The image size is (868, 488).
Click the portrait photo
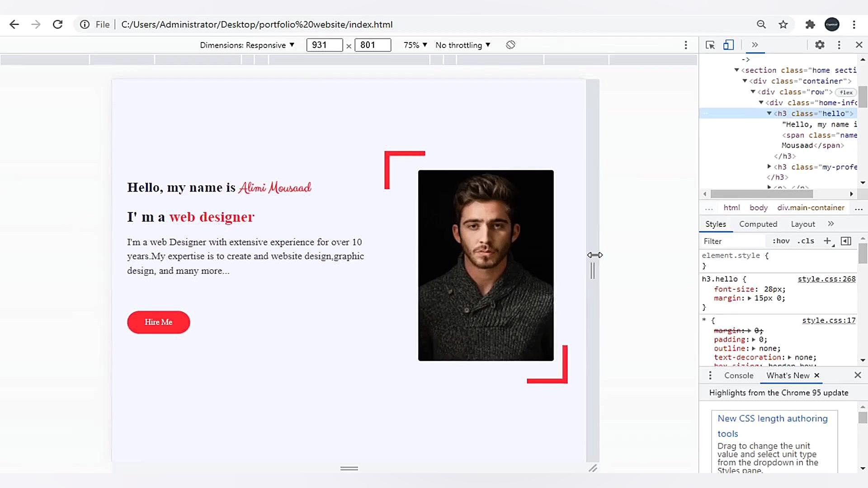click(x=486, y=265)
